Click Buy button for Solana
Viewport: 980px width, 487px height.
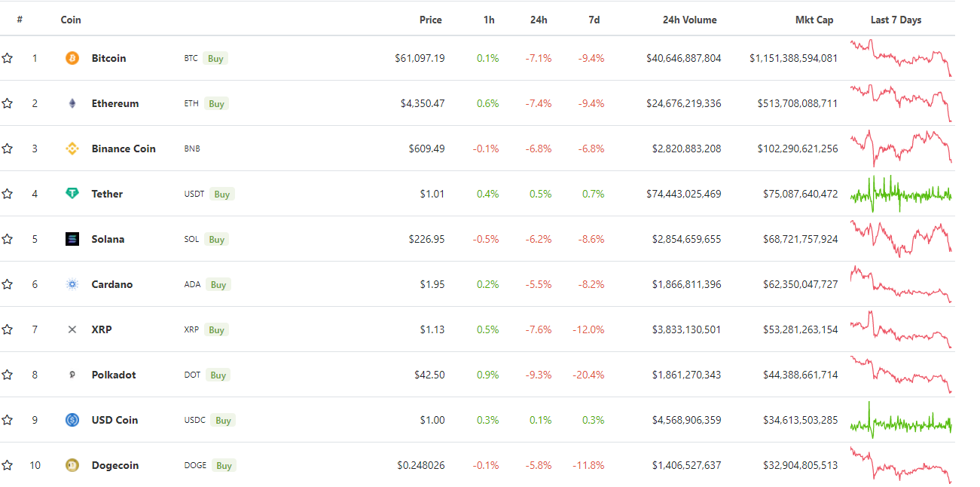pos(217,239)
